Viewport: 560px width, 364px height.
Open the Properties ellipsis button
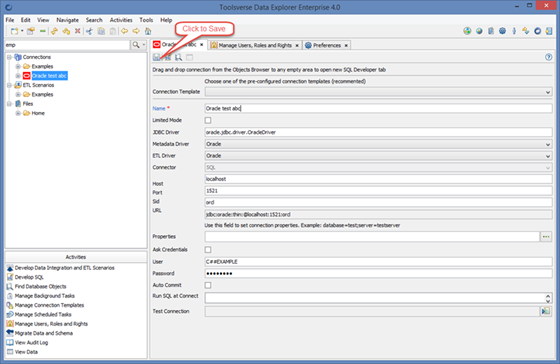point(546,237)
